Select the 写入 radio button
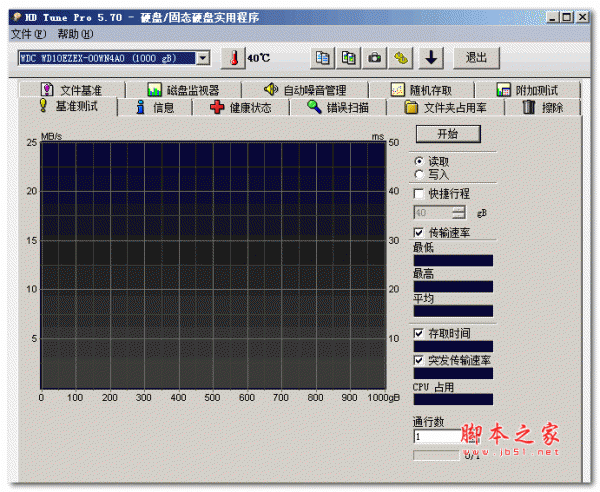The height and width of the screenshot is (492, 600). click(x=419, y=174)
